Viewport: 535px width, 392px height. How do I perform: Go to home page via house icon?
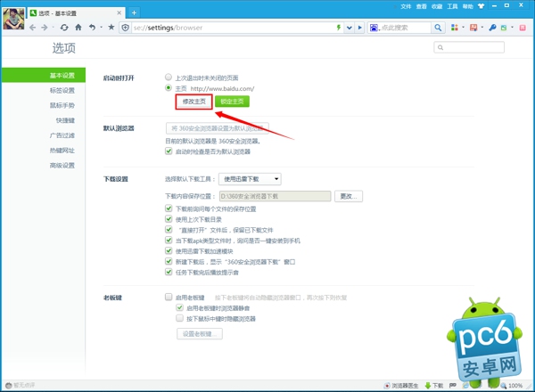[x=78, y=28]
